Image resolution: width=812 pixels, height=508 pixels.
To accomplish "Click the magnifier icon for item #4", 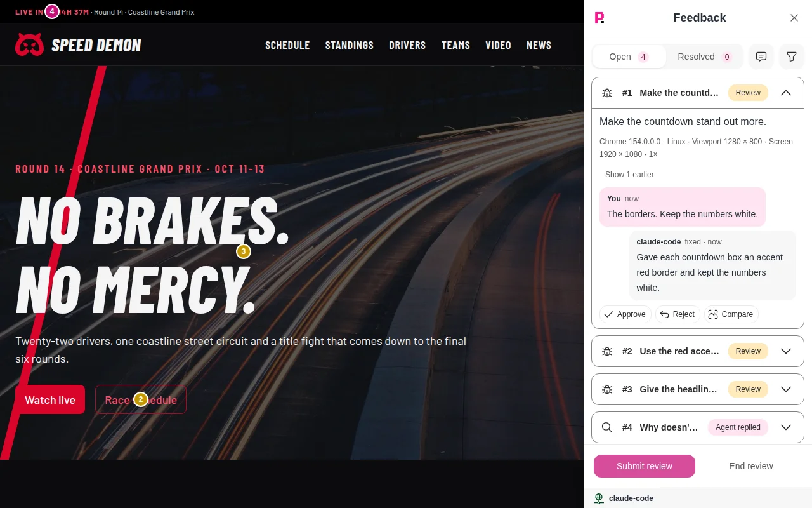I will tap(607, 427).
